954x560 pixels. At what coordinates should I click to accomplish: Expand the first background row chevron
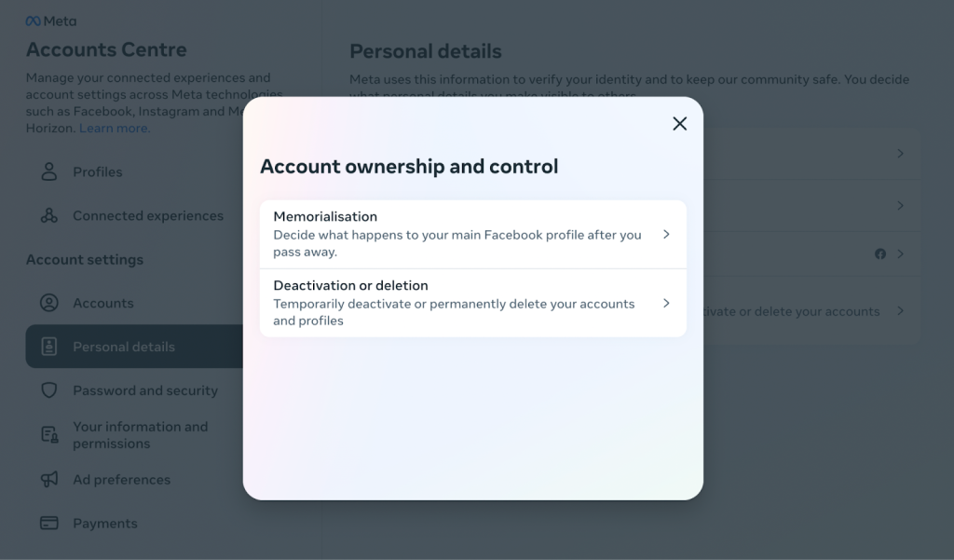(900, 153)
